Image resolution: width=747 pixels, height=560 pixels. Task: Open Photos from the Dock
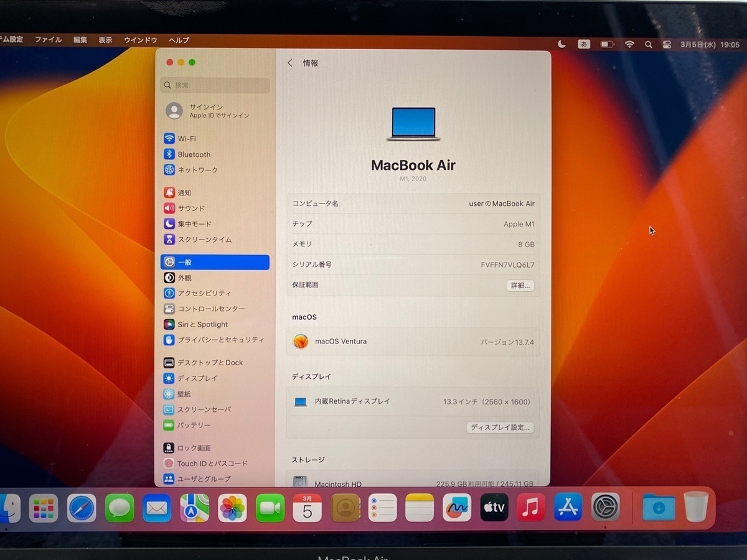232,508
